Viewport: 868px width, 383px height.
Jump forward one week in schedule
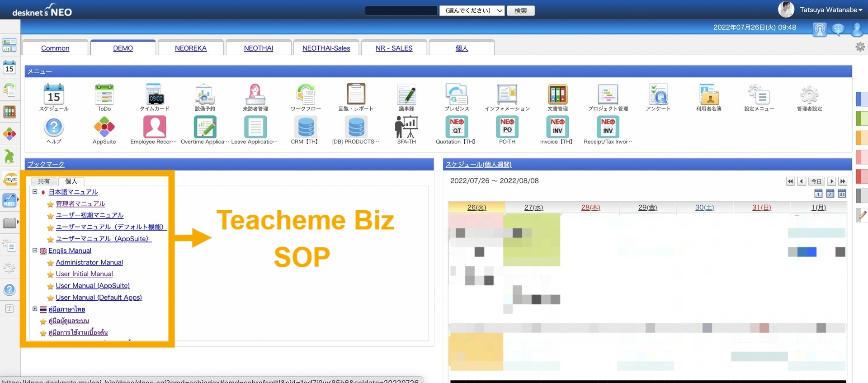click(843, 181)
